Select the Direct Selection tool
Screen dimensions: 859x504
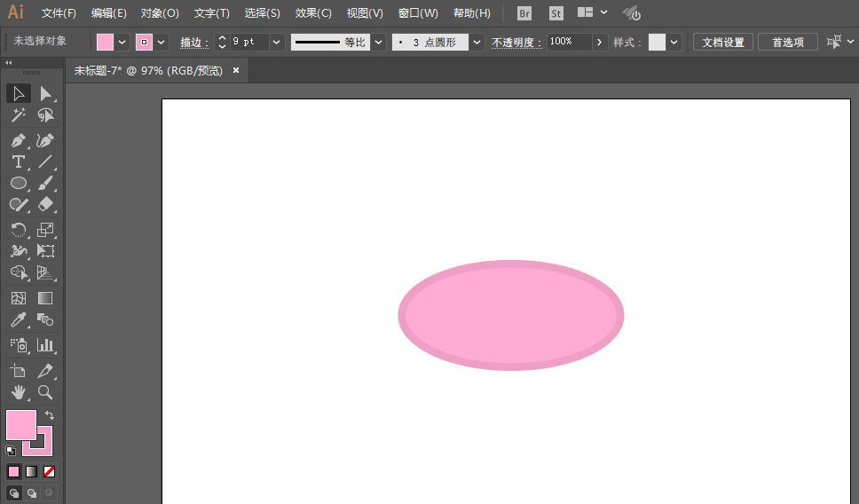pyautogui.click(x=45, y=94)
